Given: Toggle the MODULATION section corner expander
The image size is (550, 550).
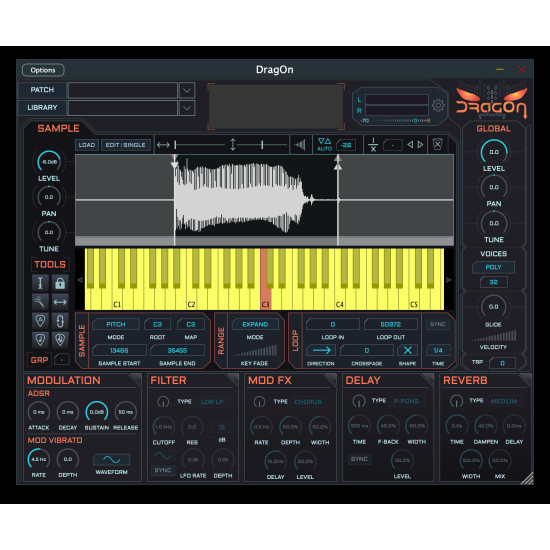Looking at the screenshot, I should pyautogui.click(x=135, y=379).
